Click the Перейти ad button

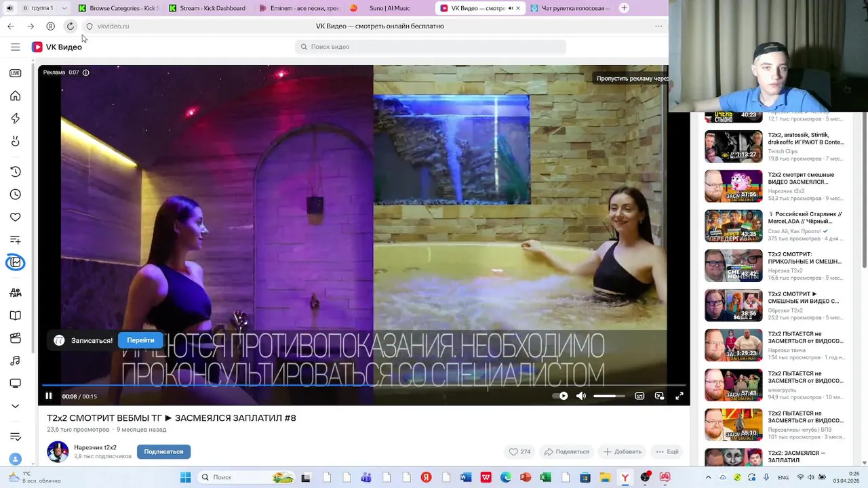click(x=140, y=340)
